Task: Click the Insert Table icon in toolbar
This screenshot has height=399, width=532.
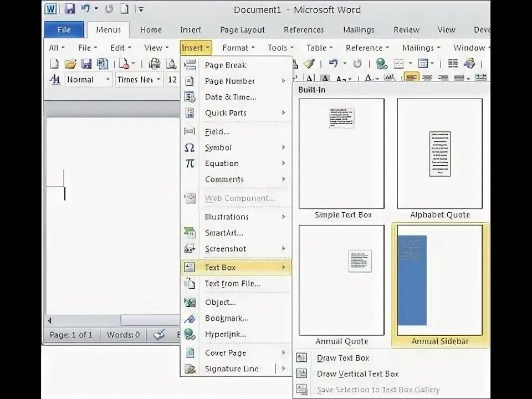Action: pos(423,63)
